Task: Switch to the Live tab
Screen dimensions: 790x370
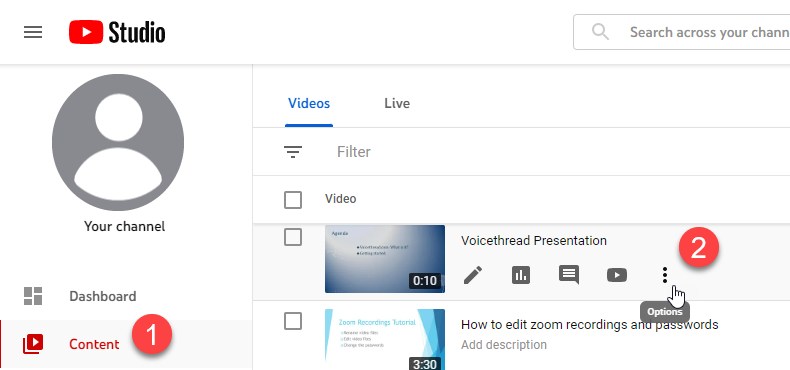Action: [397, 104]
